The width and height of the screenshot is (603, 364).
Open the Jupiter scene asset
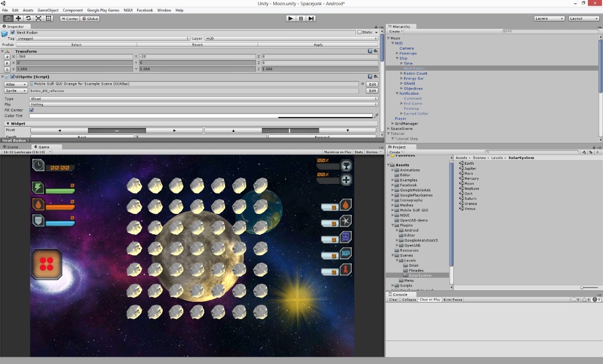[x=470, y=168]
